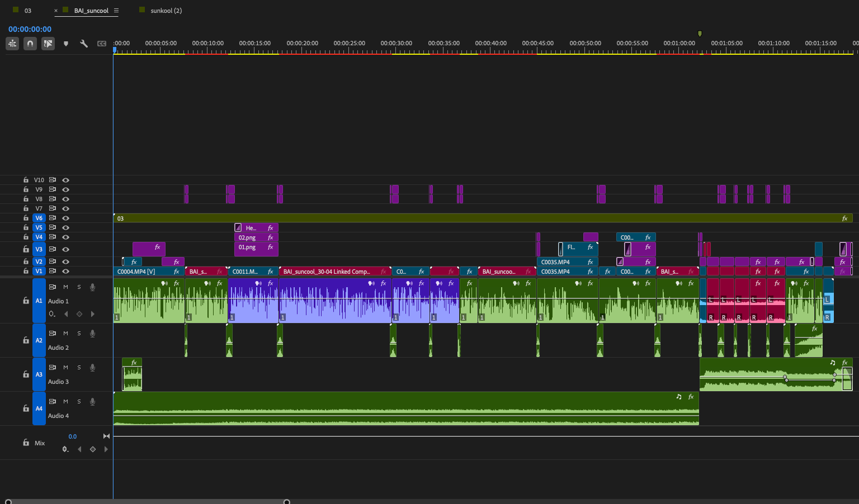Solo Audio 3 track with S button
859x504 pixels.
tap(79, 368)
